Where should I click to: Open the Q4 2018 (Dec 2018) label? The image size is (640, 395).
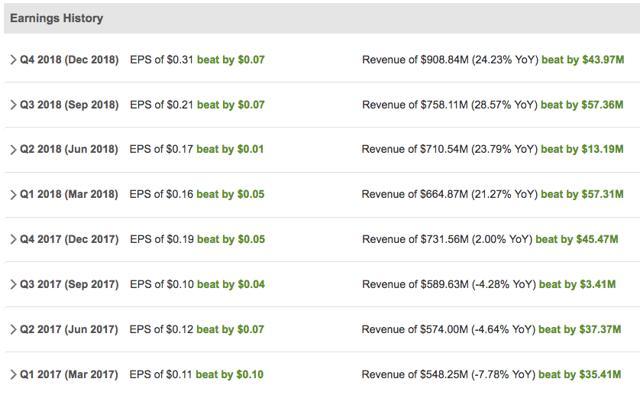tap(69, 60)
